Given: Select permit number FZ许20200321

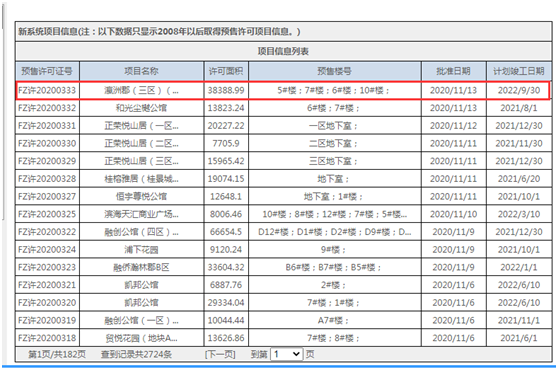Looking at the screenshot, I should (47, 285).
